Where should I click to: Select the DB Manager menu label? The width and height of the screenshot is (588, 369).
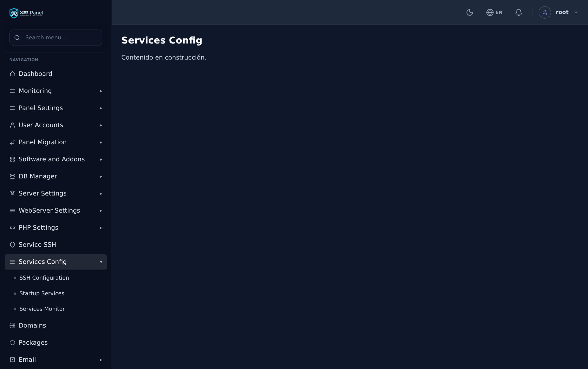[38, 176]
